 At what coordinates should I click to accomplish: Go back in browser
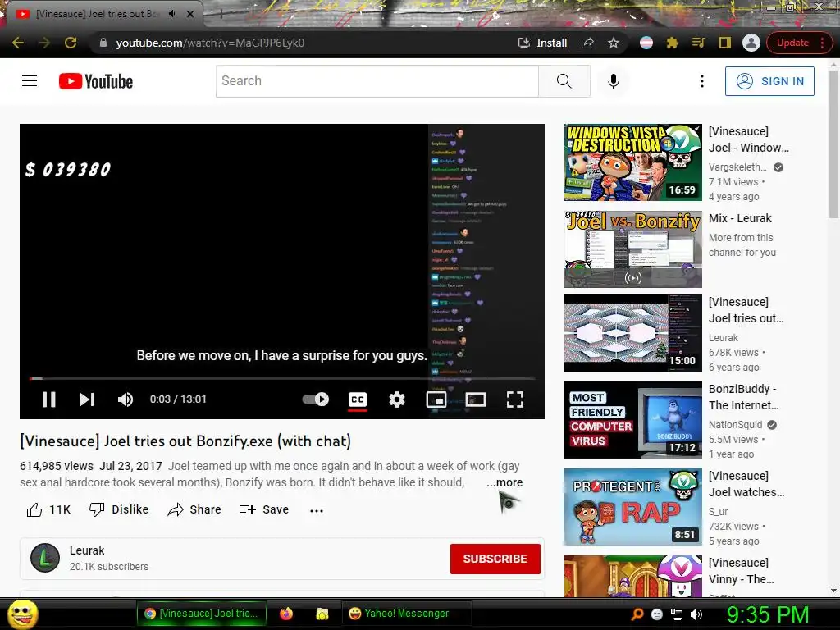18,43
